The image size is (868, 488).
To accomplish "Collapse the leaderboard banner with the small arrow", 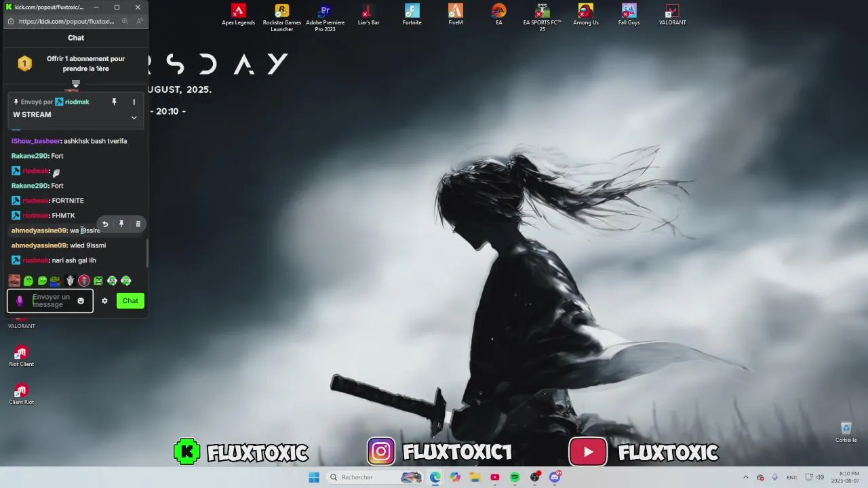I will 76,84.
